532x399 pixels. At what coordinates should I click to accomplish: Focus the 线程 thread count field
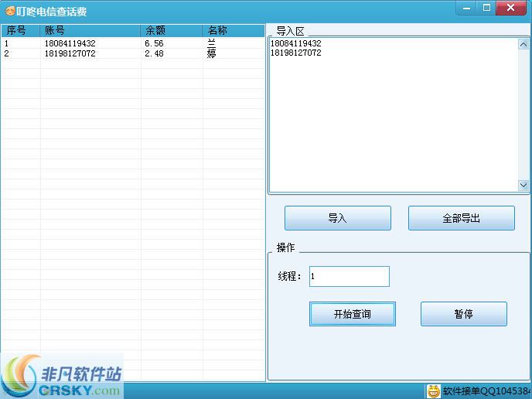click(x=350, y=277)
